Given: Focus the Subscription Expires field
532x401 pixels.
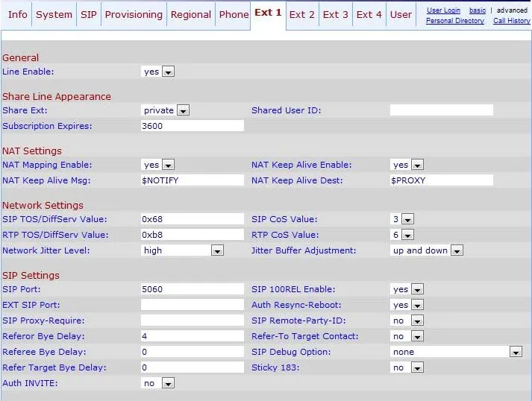Looking at the screenshot, I should (x=192, y=126).
